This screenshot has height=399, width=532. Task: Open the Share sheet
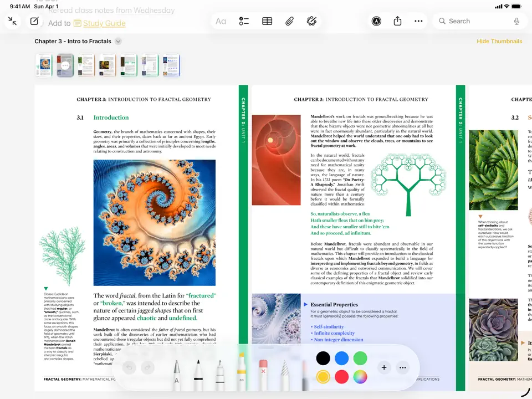click(x=397, y=21)
